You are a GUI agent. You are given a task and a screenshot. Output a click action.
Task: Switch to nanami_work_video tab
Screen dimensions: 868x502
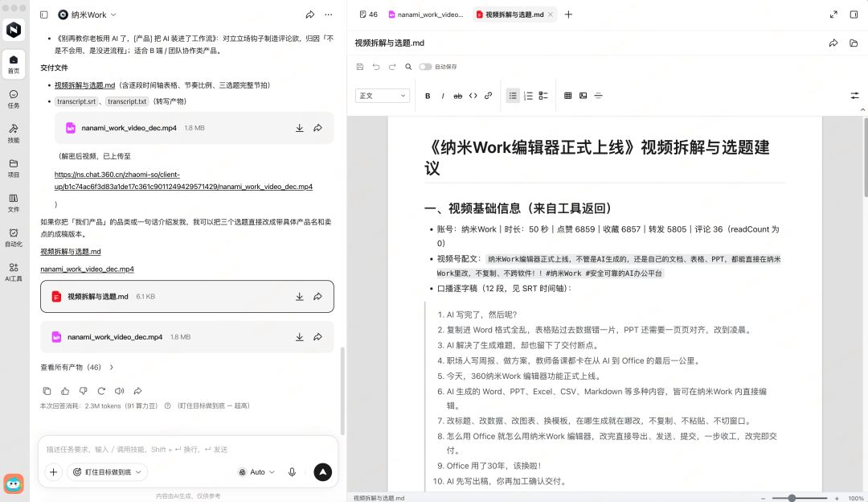point(426,14)
